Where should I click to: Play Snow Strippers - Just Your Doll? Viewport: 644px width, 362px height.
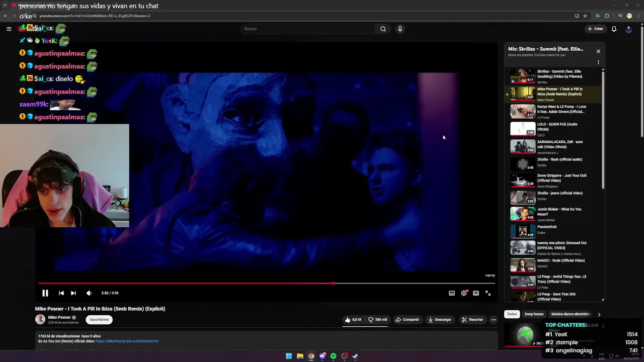(x=553, y=180)
